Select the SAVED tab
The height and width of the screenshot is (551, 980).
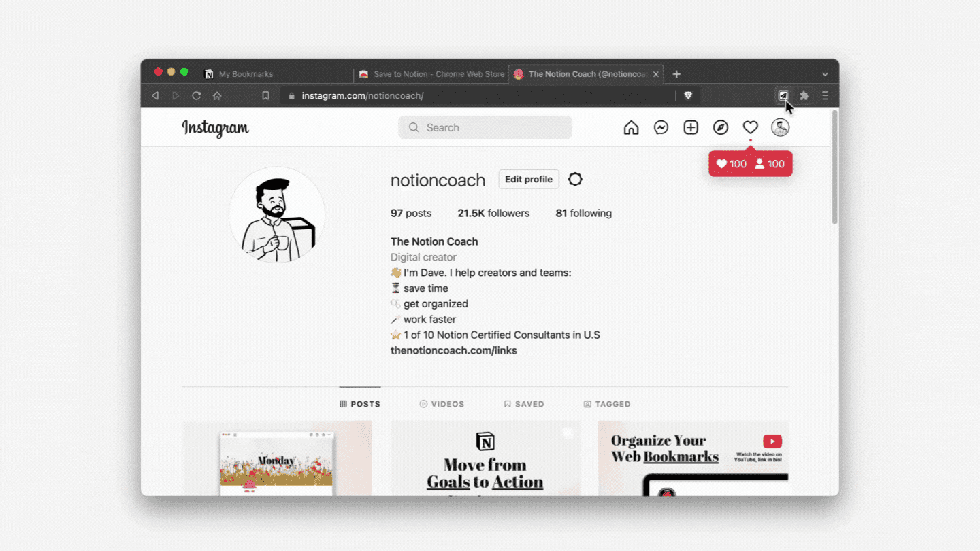pyautogui.click(x=524, y=404)
